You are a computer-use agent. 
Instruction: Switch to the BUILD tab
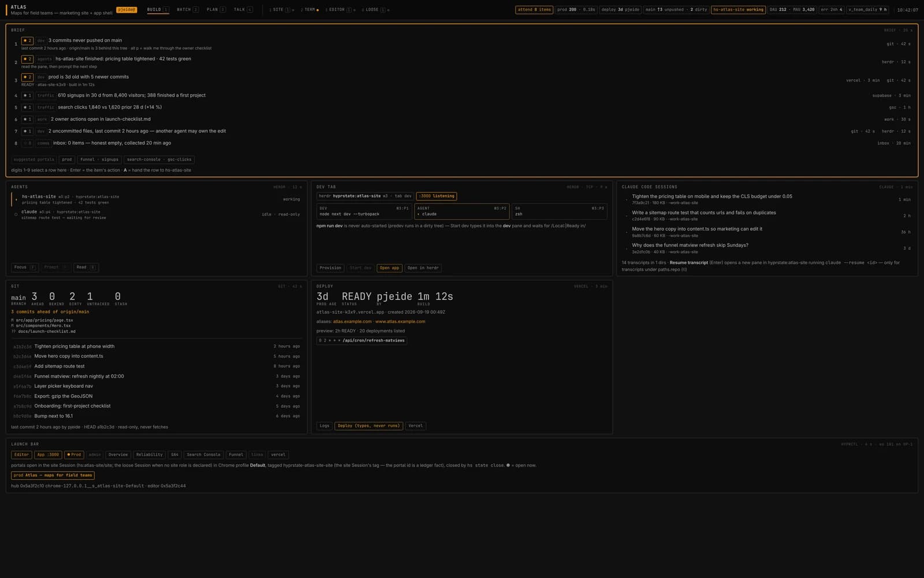pyautogui.click(x=158, y=10)
